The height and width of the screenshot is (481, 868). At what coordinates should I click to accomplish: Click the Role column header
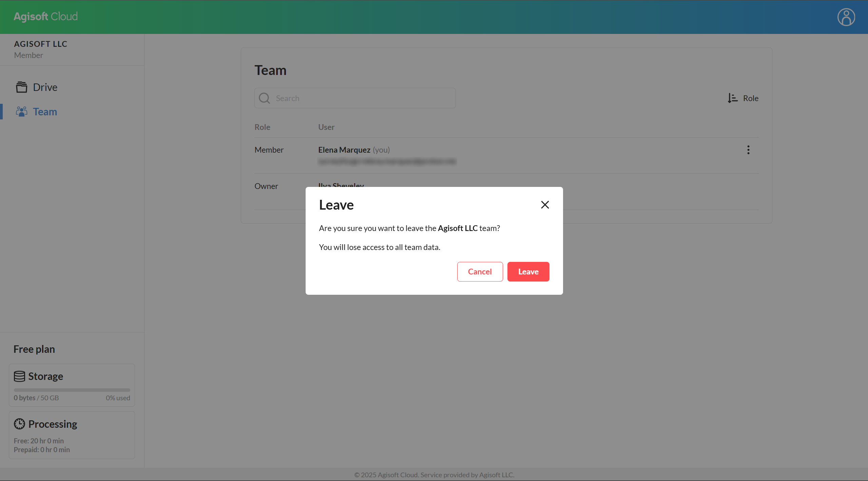point(262,127)
